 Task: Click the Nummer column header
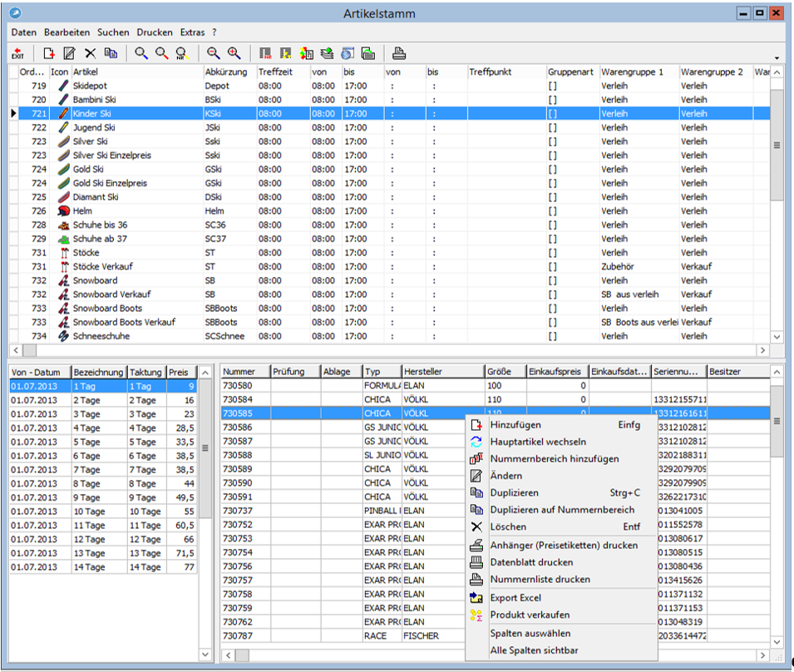pyautogui.click(x=245, y=372)
